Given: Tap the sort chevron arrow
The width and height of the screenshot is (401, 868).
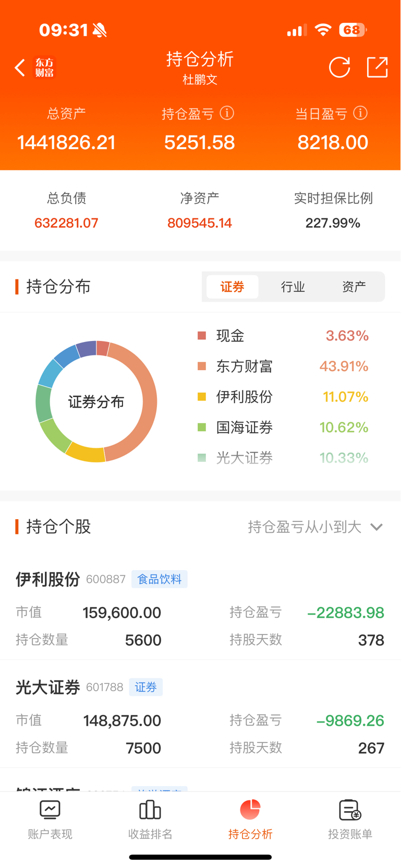Looking at the screenshot, I should (376, 528).
